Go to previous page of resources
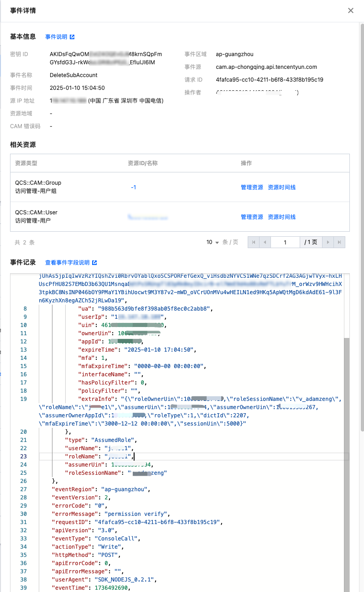This screenshot has width=364, height=592. click(x=265, y=242)
